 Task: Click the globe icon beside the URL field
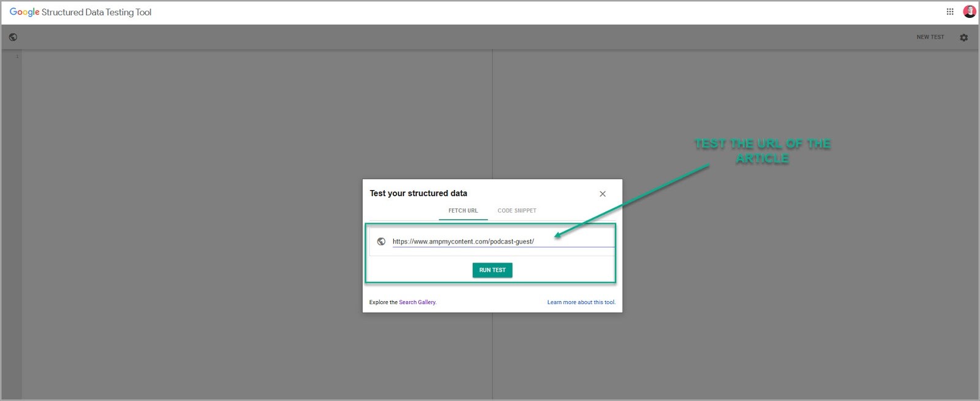coord(381,242)
